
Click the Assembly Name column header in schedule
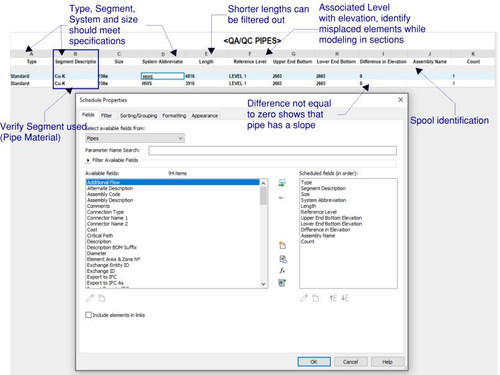point(430,62)
